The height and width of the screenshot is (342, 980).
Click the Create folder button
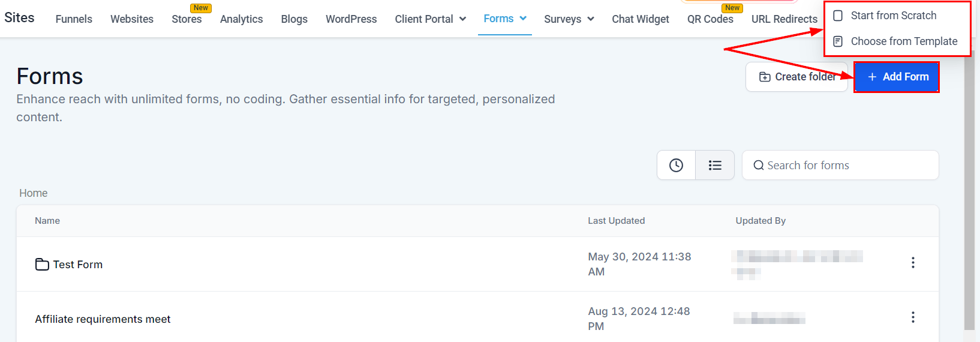pyautogui.click(x=796, y=77)
